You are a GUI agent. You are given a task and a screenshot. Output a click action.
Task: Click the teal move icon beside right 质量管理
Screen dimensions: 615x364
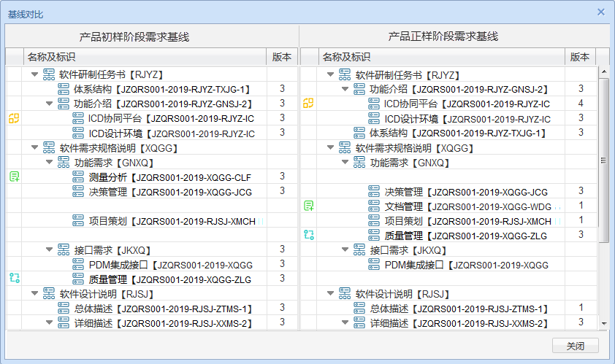point(309,234)
